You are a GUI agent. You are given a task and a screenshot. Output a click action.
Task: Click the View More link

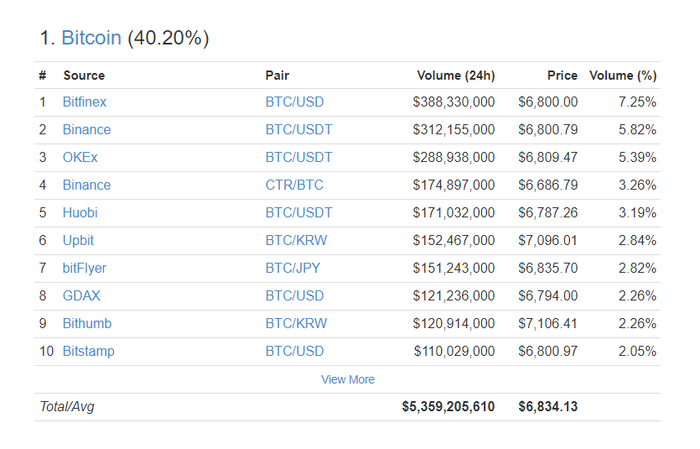click(348, 379)
